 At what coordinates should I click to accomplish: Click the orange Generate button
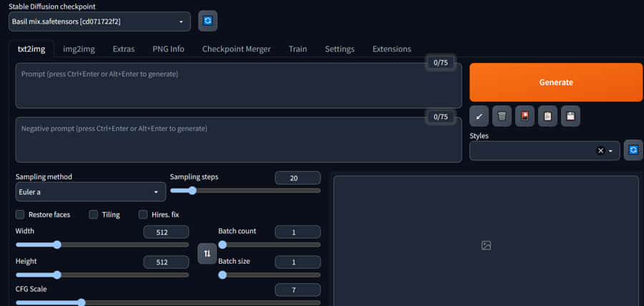click(x=556, y=82)
